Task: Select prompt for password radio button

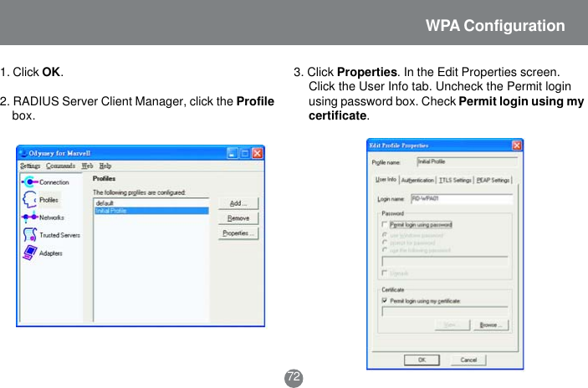Action: coord(385,242)
